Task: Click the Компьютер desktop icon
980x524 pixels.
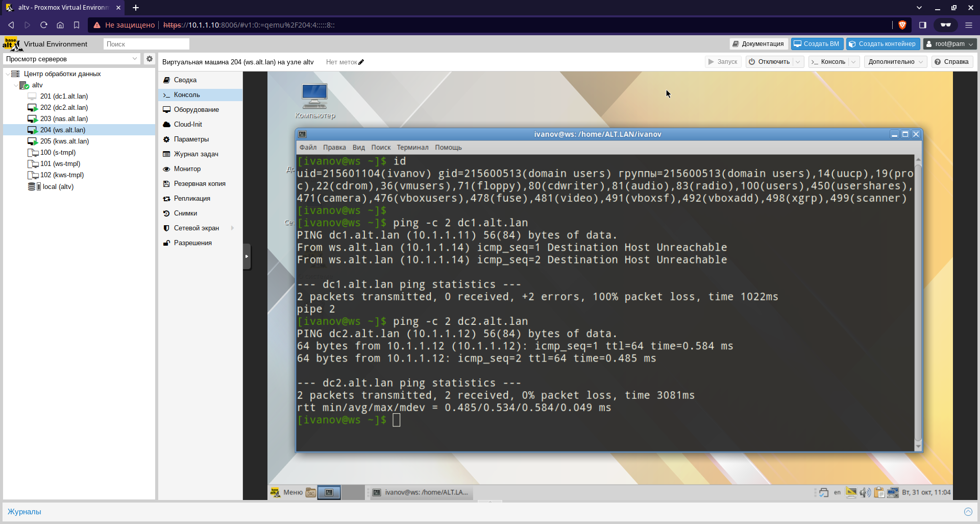Action: [x=315, y=101]
